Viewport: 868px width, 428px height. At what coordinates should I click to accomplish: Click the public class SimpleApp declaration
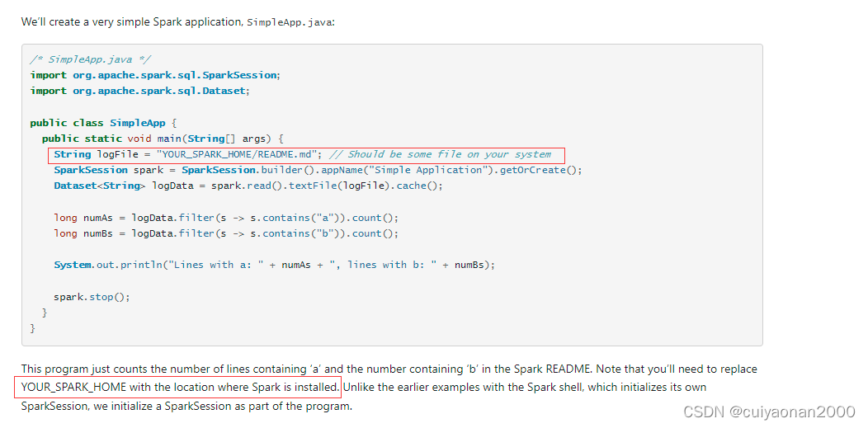pyautogui.click(x=103, y=123)
